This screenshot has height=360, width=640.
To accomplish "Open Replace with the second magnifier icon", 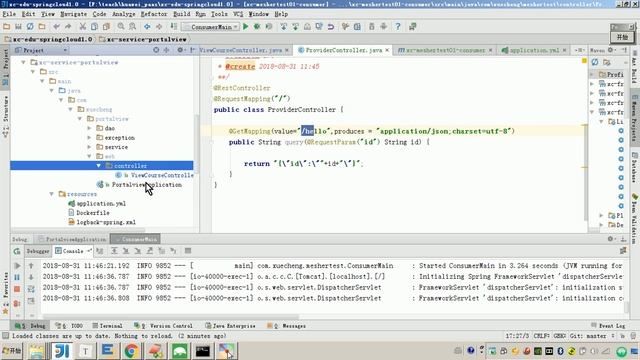I will (133, 27).
